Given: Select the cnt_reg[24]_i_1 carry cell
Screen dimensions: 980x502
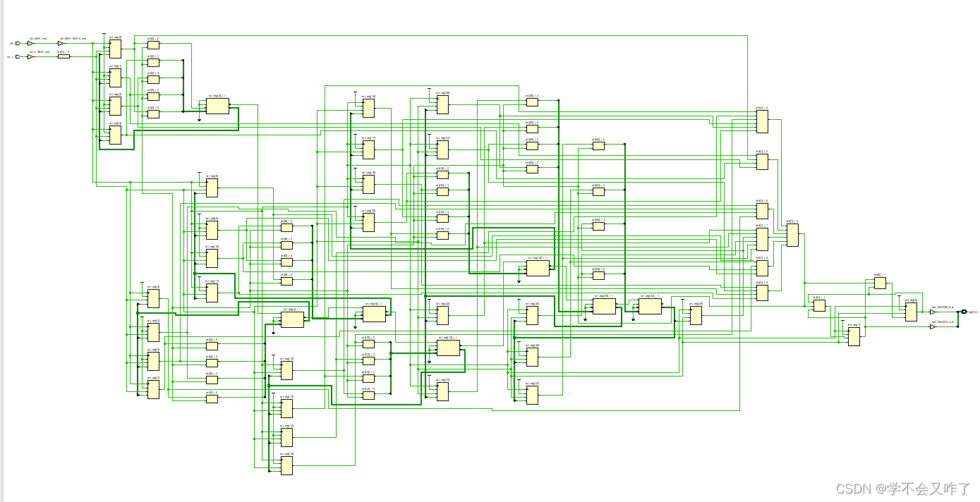Looking at the screenshot, I should click(x=650, y=306).
